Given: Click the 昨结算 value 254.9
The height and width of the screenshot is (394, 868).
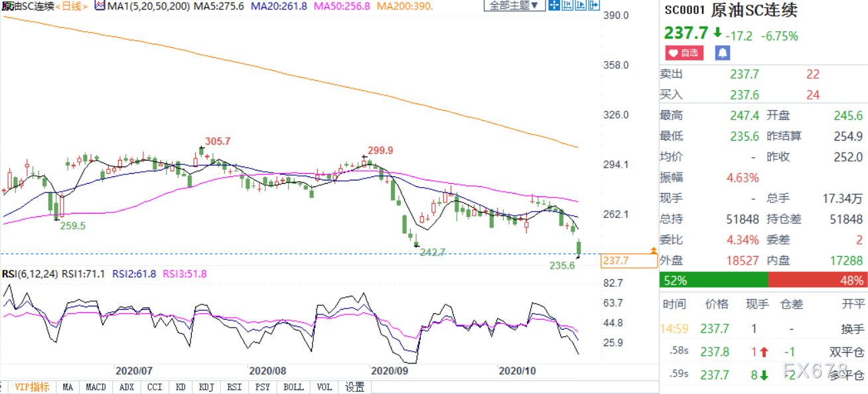Looking at the screenshot, I should [x=848, y=136].
